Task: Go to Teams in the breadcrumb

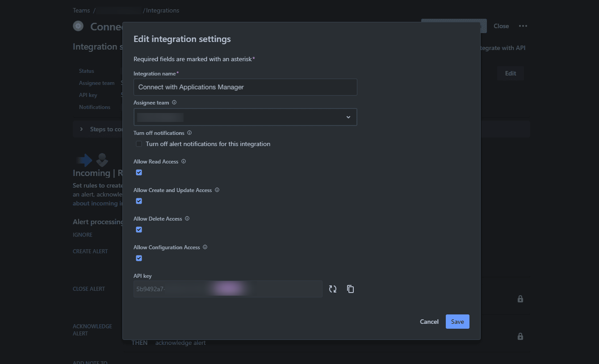Action: [x=81, y=10]
